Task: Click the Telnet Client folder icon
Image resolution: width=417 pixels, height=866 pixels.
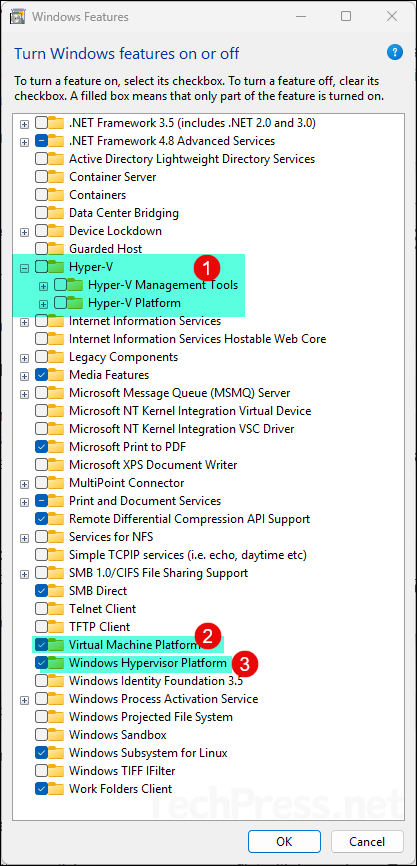Action: [x=56, y=609]
